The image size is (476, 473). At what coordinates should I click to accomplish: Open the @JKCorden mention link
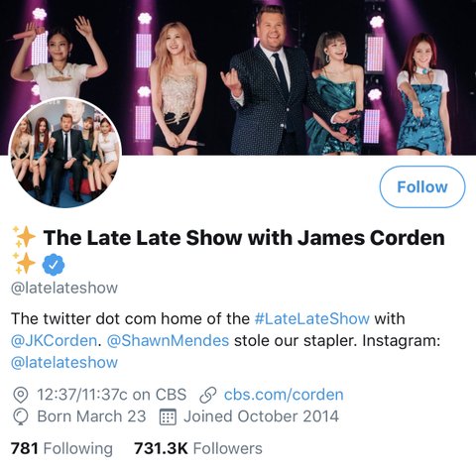pos(54,340)
